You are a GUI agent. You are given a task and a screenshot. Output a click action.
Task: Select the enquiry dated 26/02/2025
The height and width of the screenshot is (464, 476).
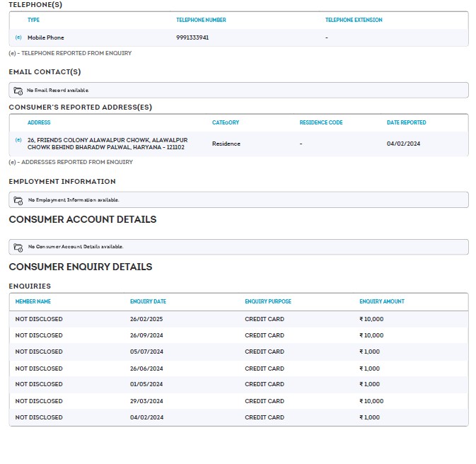click(146, 319)
